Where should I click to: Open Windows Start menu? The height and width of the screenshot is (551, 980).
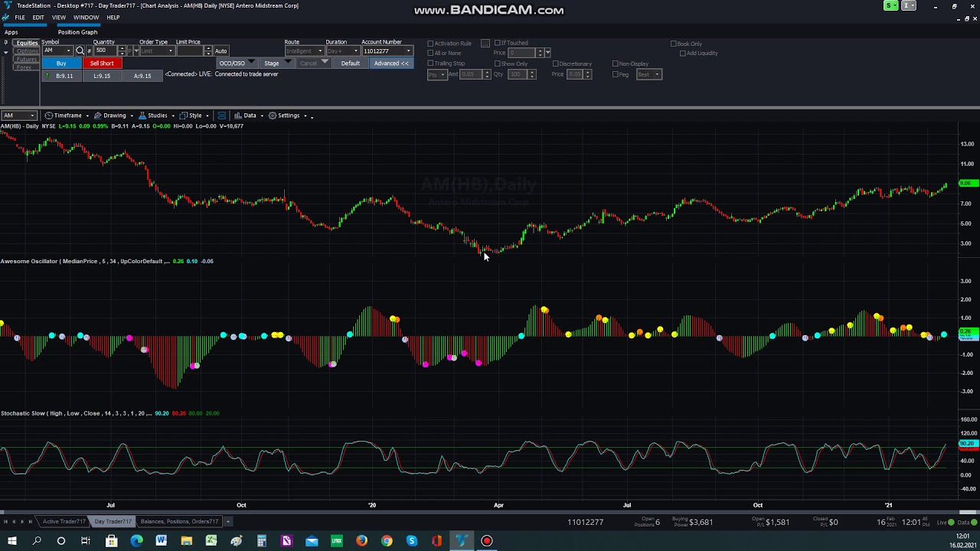pyautogui.click(x=11, y=541)
